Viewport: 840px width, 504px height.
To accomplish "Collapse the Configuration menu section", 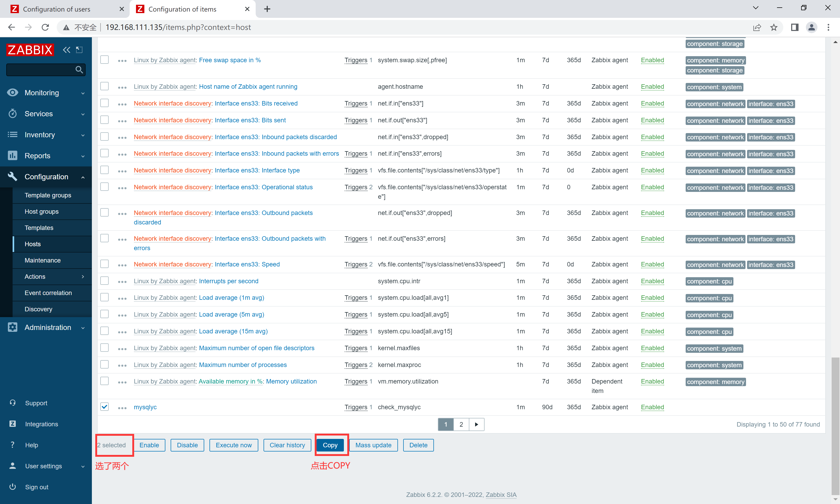I will 83,177.
